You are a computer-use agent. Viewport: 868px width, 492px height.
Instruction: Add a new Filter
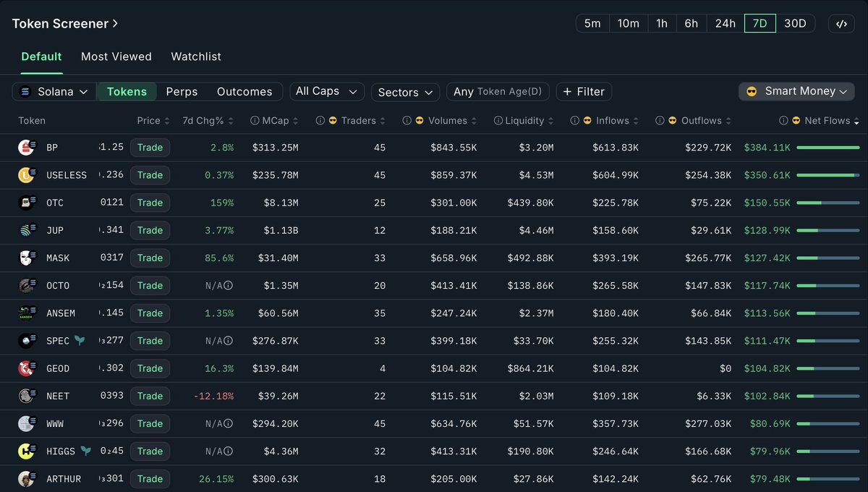(x=584, y=92)
